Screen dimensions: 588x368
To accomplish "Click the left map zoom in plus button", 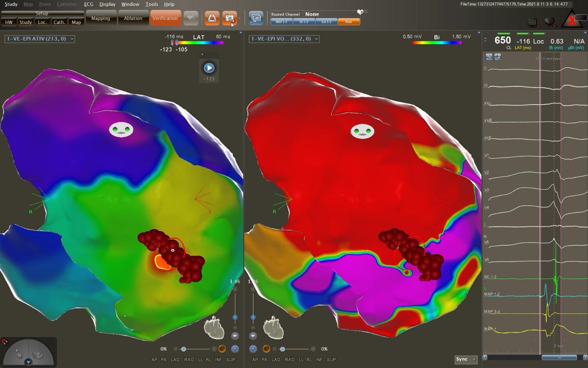I will (x=235, y=289).
